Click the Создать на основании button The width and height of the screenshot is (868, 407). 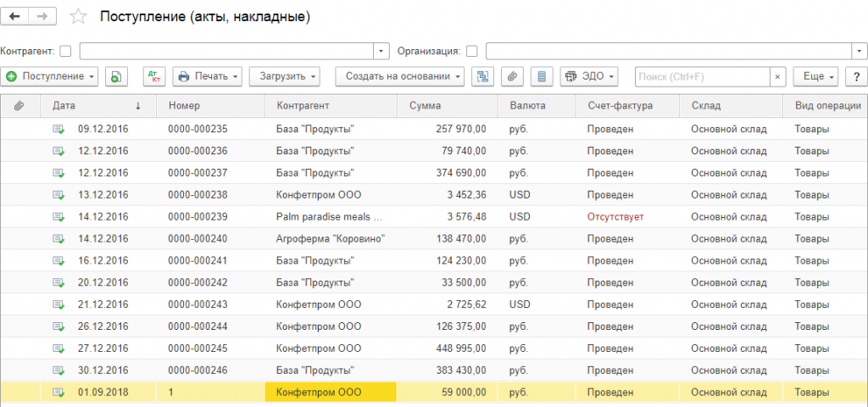click(400, 76)
